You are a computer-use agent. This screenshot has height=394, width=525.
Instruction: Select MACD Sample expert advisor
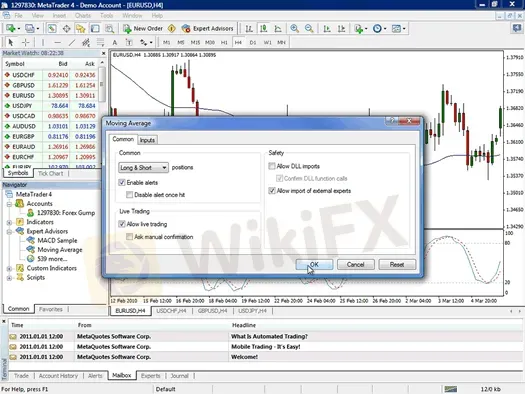(57, 240)
